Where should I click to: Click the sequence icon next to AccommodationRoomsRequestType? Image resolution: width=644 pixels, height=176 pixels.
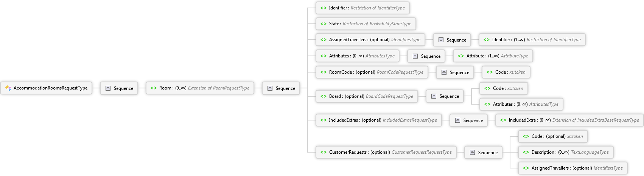pyautogui.click(x=108, y=88)
